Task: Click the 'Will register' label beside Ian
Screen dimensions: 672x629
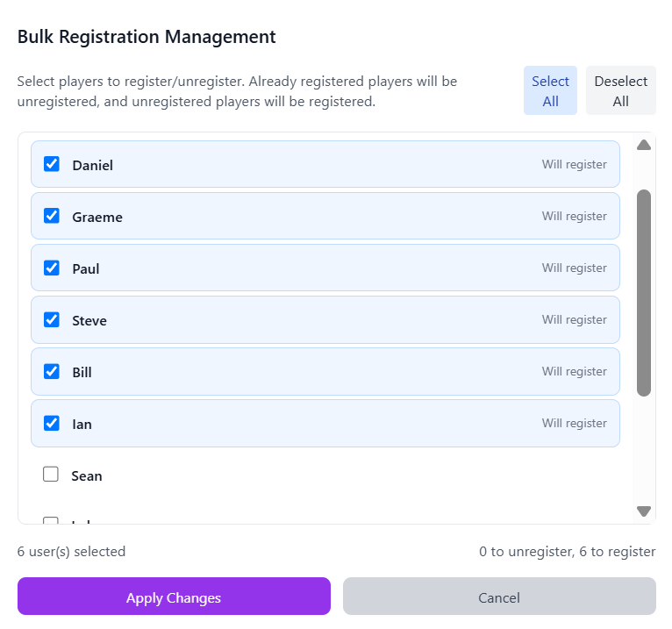Action: coord(574,423)
